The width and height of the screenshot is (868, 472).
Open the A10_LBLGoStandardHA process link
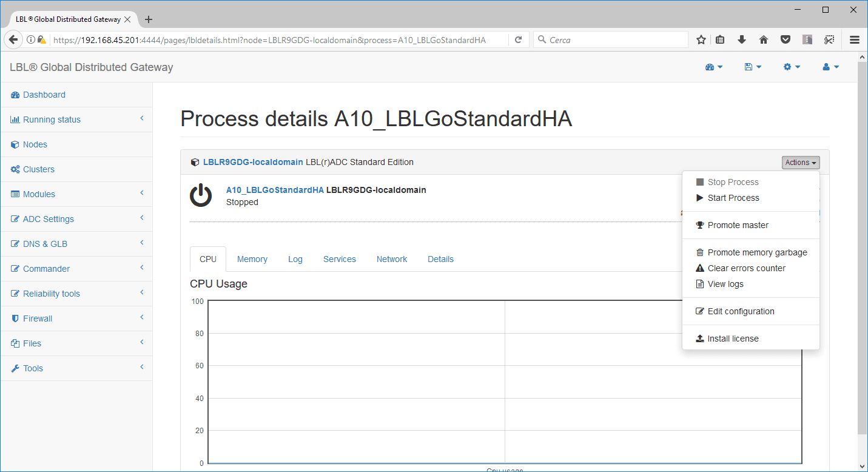(x=275, y=190)
